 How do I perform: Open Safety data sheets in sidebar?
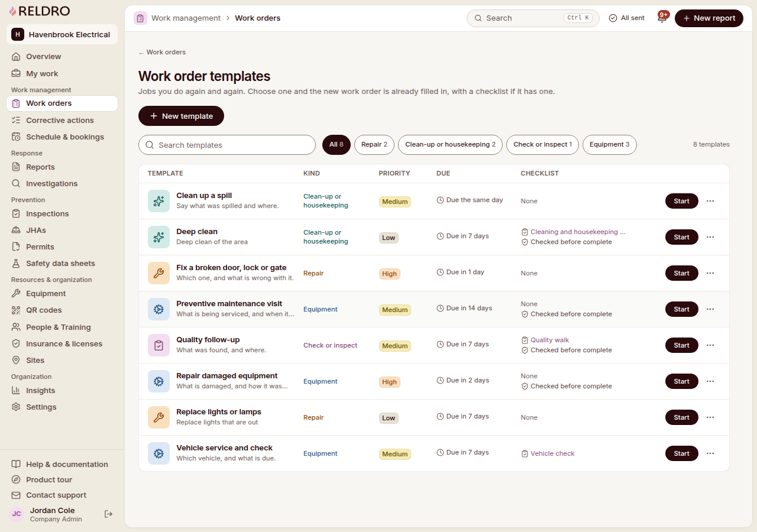62,263
